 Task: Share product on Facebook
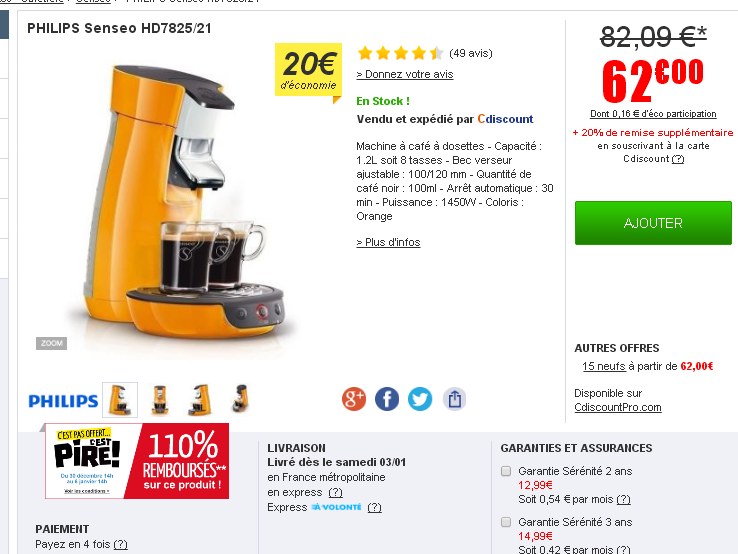coord(387,399)
